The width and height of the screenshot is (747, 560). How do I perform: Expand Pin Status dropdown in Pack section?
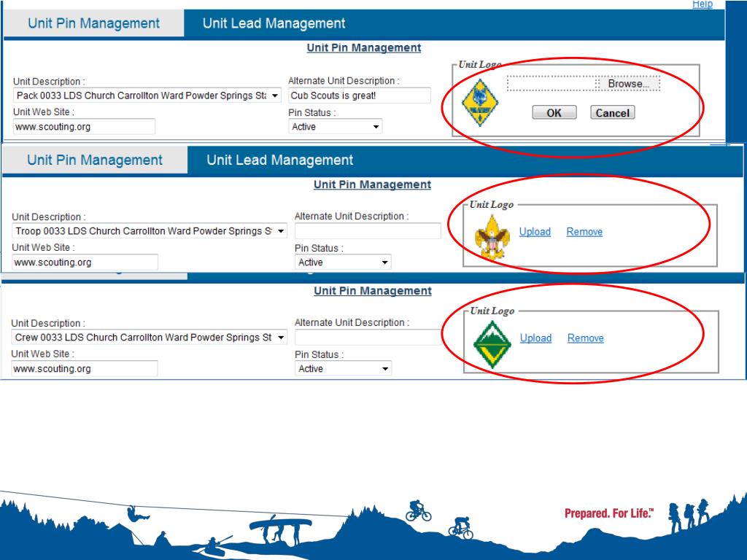coord(336,127)
